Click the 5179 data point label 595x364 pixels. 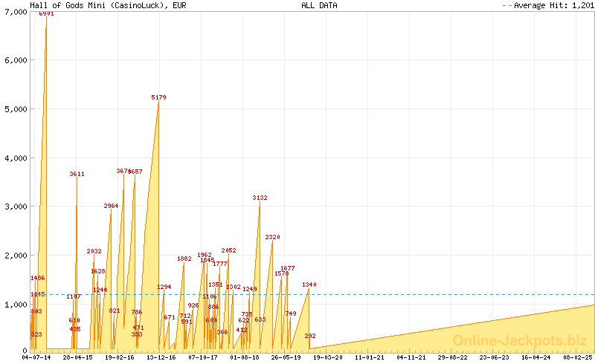click(158, 97)
